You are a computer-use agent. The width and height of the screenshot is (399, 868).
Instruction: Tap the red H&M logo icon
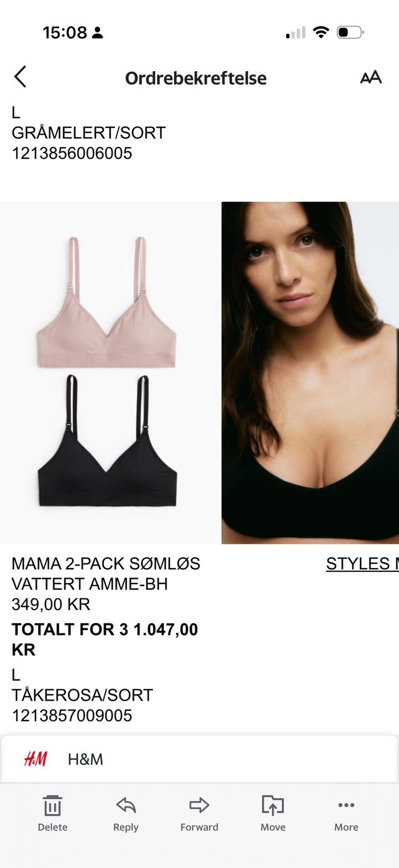(x=35, y=759)
